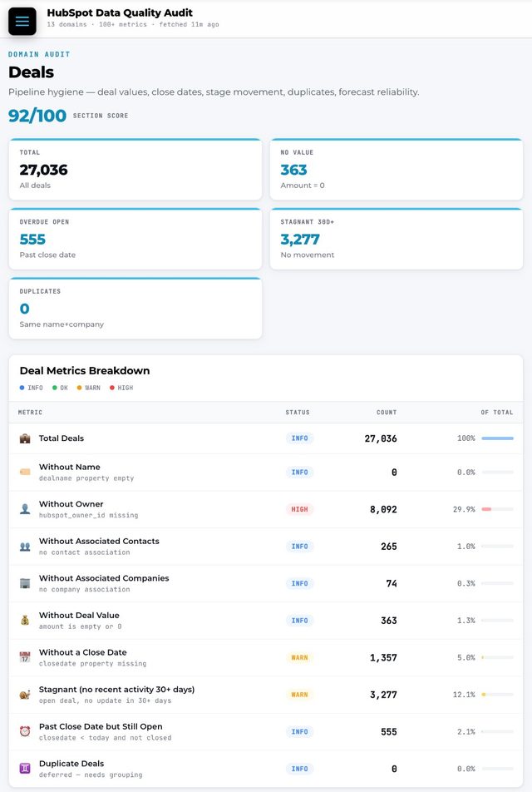This screenshot has width=532, height=792.
Task: Select 'closedate < today and not closed' text
Action: (105, 738)
